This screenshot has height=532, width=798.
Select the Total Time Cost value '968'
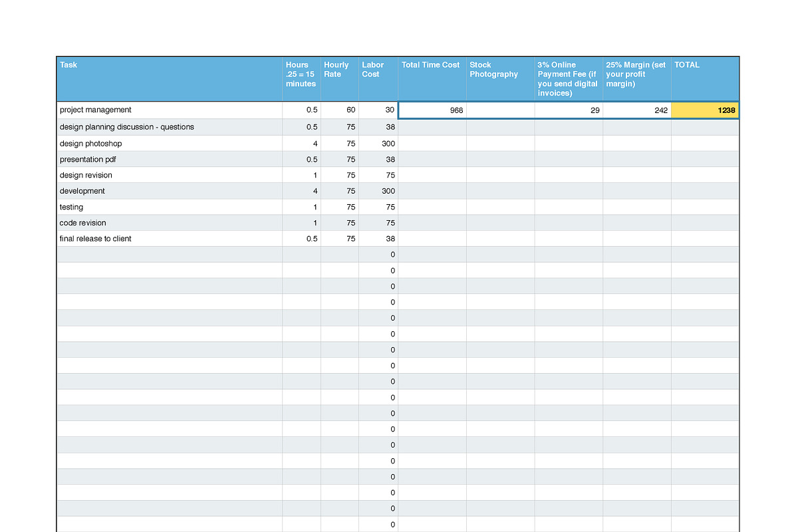click(x=432, y=110)
